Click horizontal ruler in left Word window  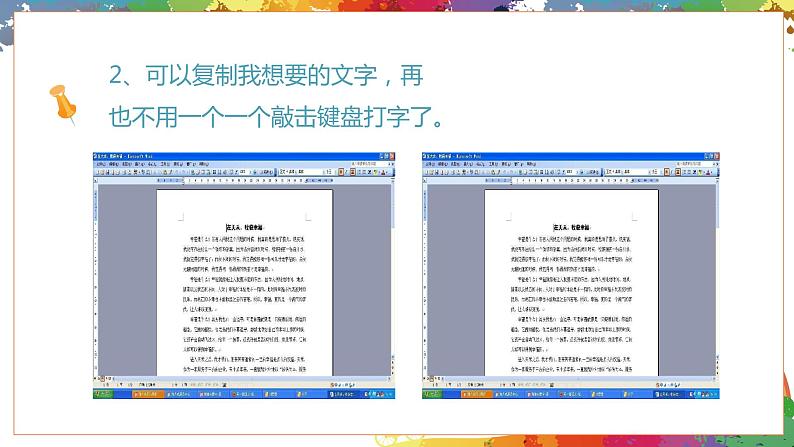[x=244, y=180]
